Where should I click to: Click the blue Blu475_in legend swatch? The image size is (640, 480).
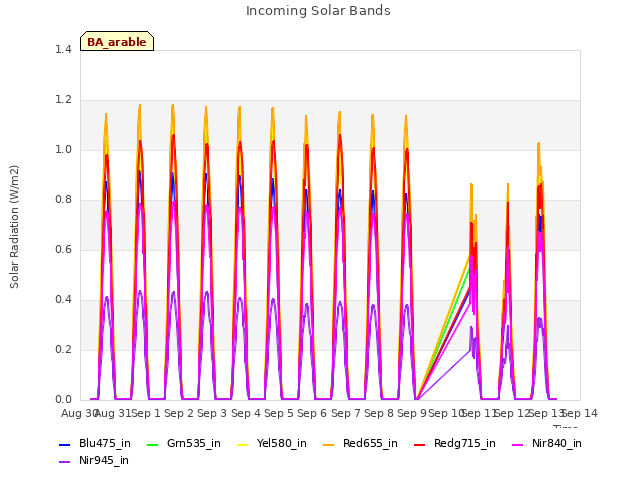[x=65, y=444]
